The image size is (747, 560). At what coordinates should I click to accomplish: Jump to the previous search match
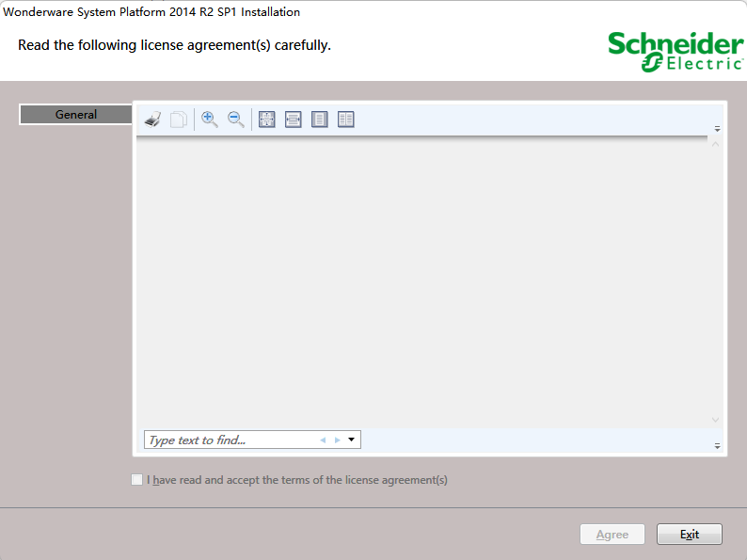[323, 440]
